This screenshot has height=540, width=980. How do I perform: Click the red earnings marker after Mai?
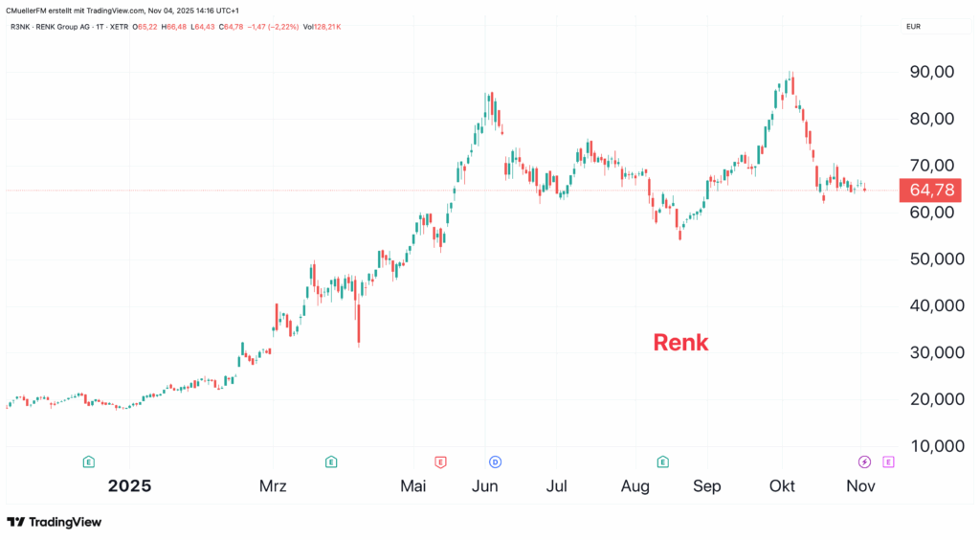(440, 461)
